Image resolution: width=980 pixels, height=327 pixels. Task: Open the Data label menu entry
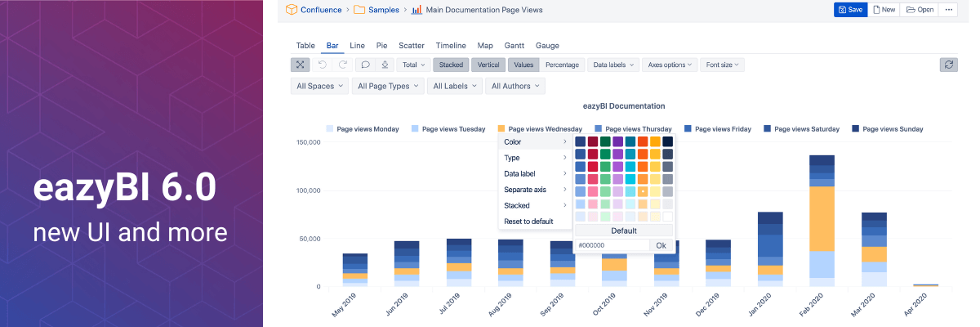coord(535,174)
